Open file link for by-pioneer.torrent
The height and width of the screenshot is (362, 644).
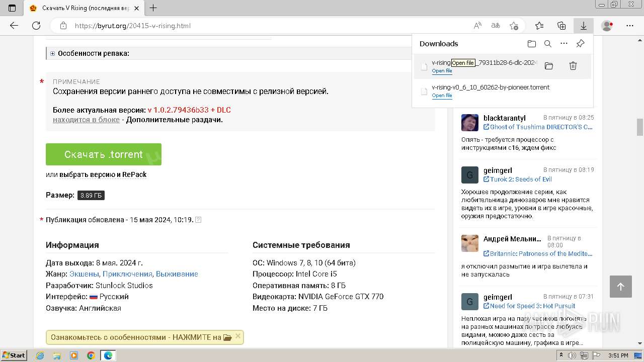[x=442, y=96]
